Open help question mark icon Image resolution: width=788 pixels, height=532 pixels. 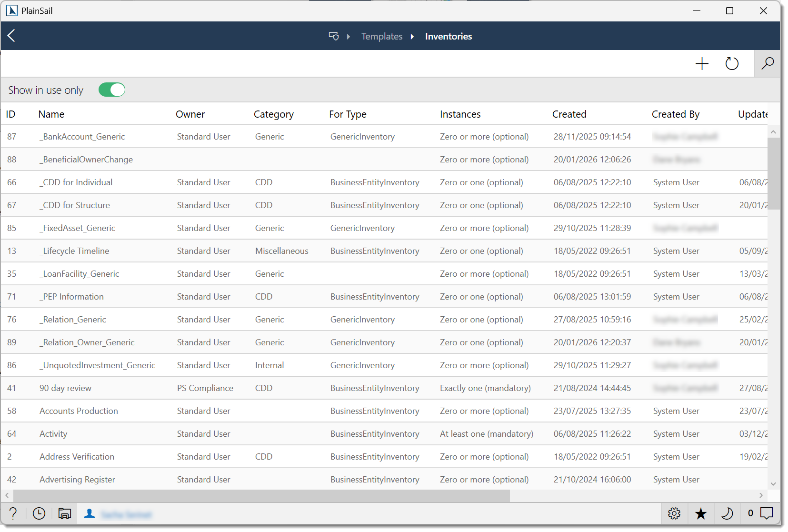pyautogui.click(x=13, y=513)
